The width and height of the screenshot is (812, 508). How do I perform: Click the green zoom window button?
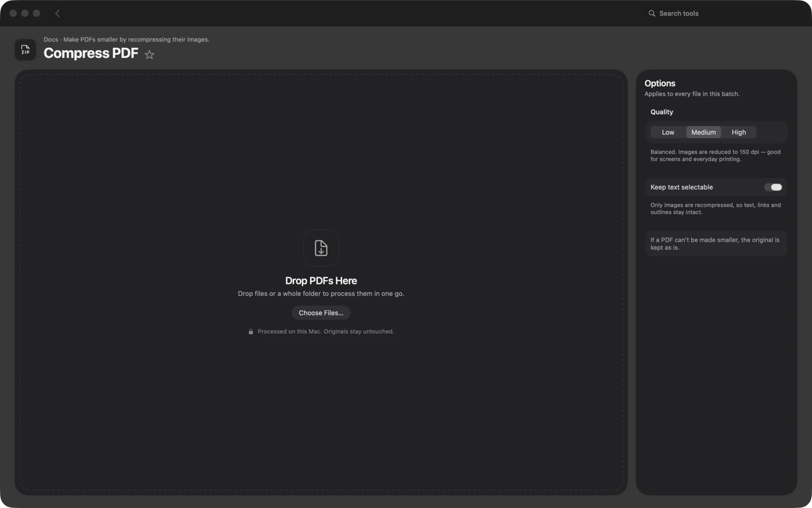37,13
